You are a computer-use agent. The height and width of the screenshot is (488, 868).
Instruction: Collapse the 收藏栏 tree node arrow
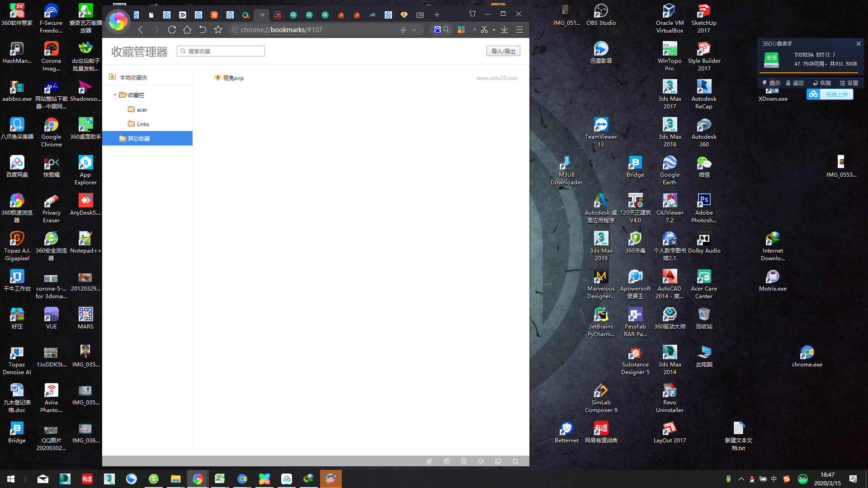[x=115, y=95]
